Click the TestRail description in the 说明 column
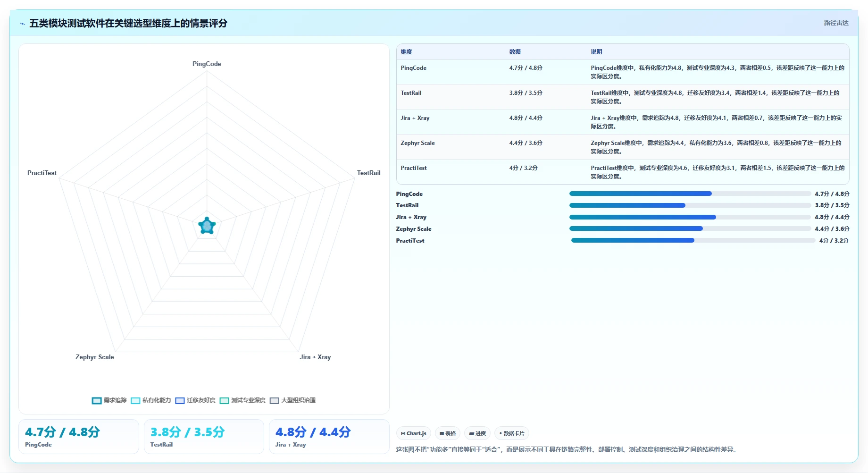Screen dimensions: 868x473 (715, 97)
